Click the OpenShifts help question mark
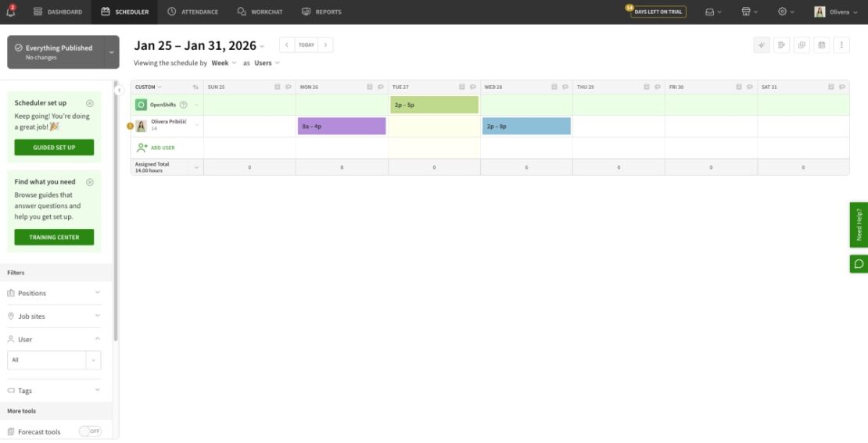The height and width of the screenshot is (443, 868). pos(184,105)
